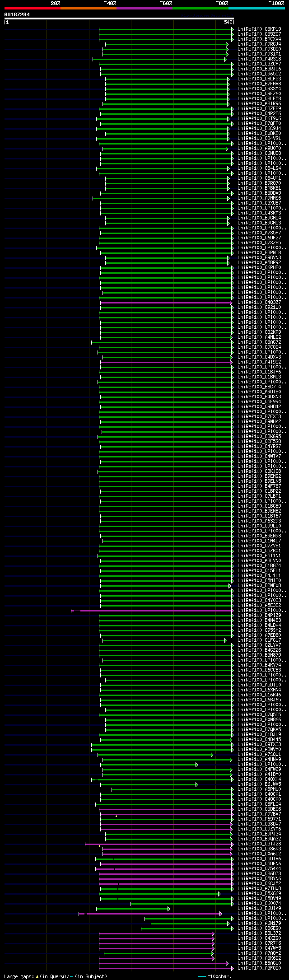Select the UniRef100_C5MIT0 label
The height and width of the screenshot is (980, 289).
(259, 580)
